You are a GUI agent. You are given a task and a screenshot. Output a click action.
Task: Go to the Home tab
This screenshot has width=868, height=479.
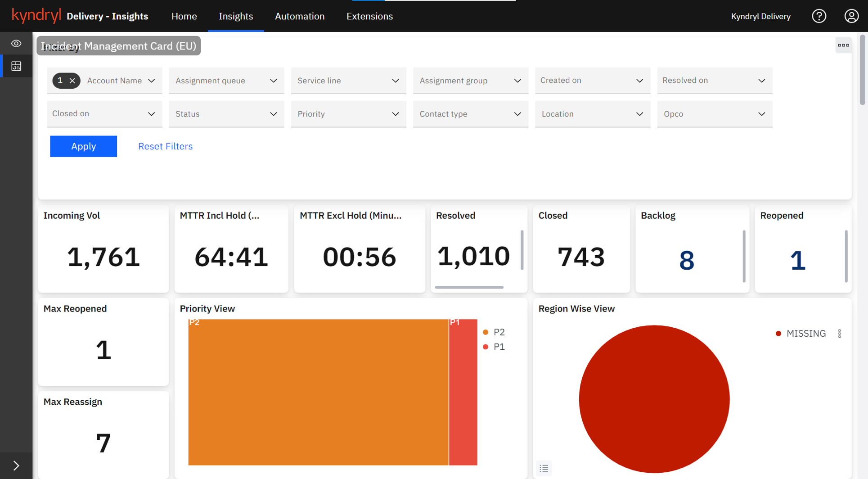coord(184,16)
